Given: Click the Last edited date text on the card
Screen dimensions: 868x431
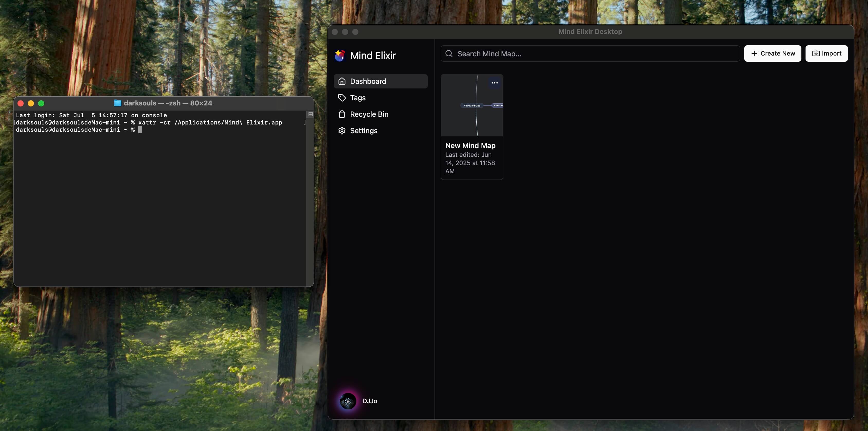Looking at the screenshot, I should 470,163.
